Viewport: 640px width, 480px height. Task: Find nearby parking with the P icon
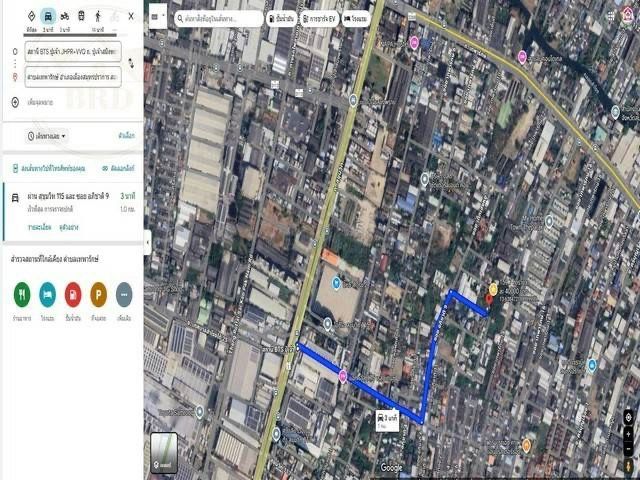point(98,294)
